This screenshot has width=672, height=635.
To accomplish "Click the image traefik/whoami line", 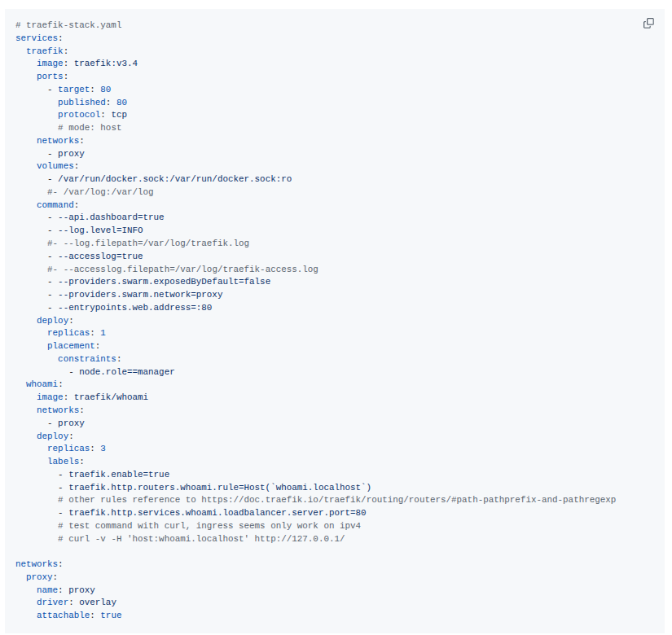I will pos(92,397).
